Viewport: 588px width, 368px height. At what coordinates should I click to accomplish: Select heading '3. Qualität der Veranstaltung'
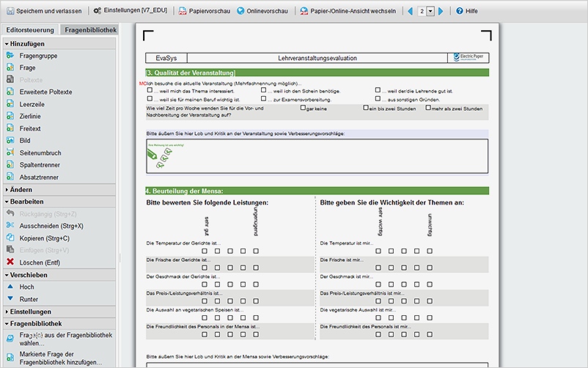click(x=191, y=73)
